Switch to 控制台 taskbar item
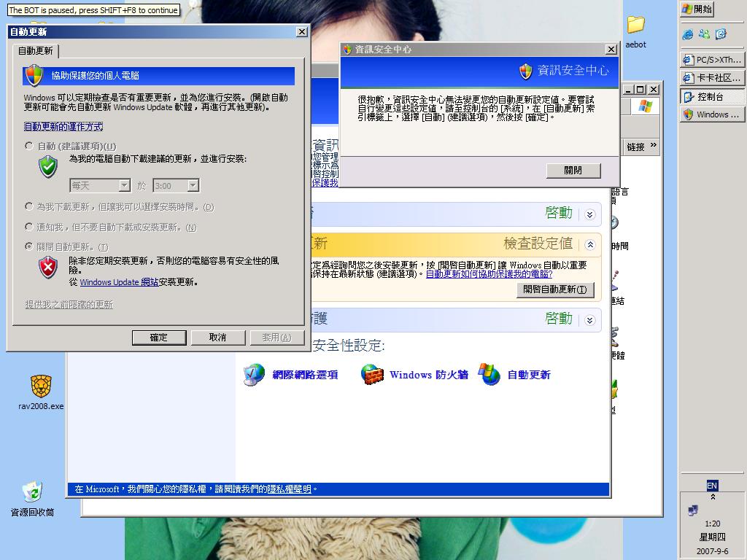747x560 pixels. pos(712,97)
